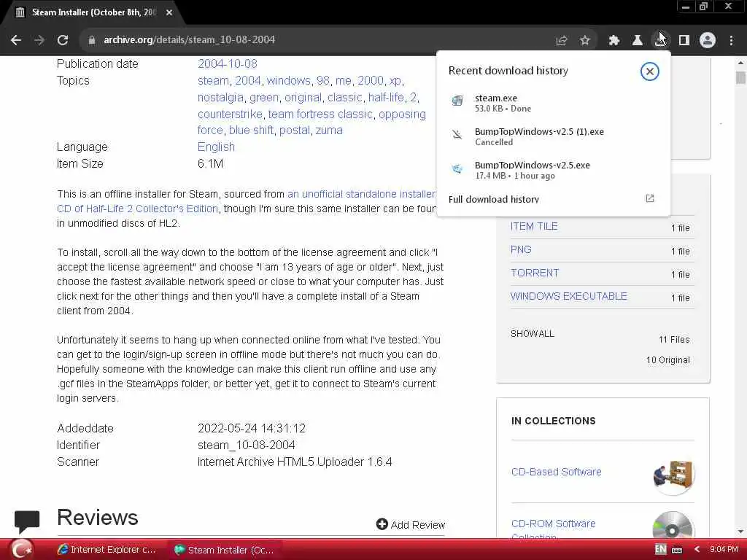This screenshot has width=747, height=560.
Task: Open the English language link
Action: coord(216,147)
